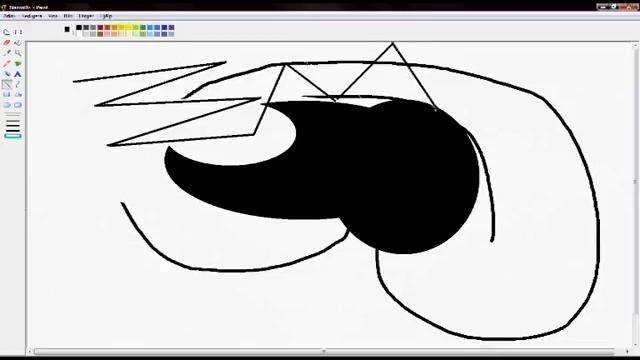The height and width of the screenshot is (360, 640).
Task: Click the horizontal scrollbar left arrow
Action: pyautogui.click(x=29, y=351)
